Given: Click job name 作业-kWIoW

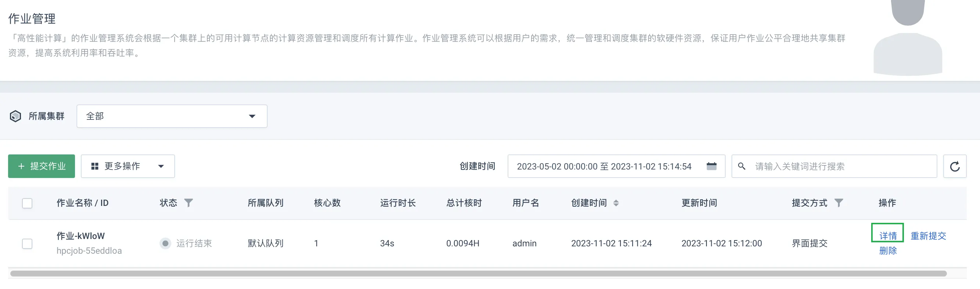Looking at the screenshot, I should point(81,236).
